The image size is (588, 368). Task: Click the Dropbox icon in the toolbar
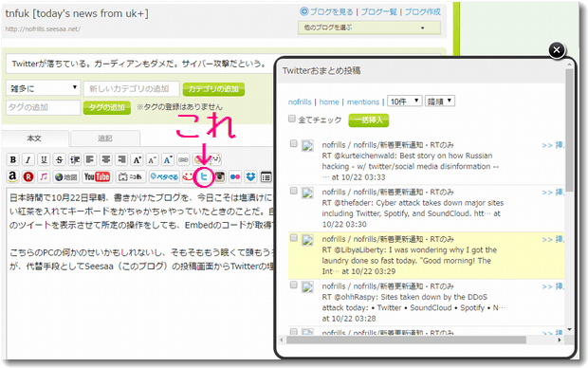point(250,176)
